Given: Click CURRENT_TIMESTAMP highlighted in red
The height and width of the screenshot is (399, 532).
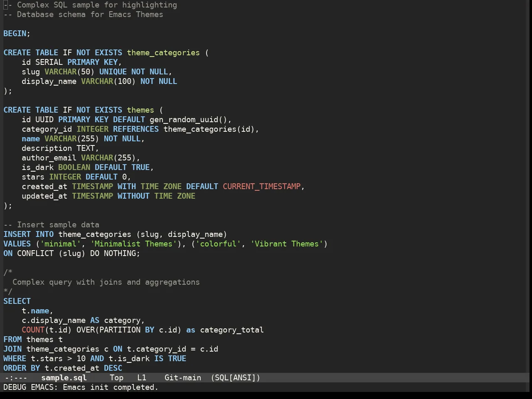Looking at the screenshot, I should (x=262, y=187).
